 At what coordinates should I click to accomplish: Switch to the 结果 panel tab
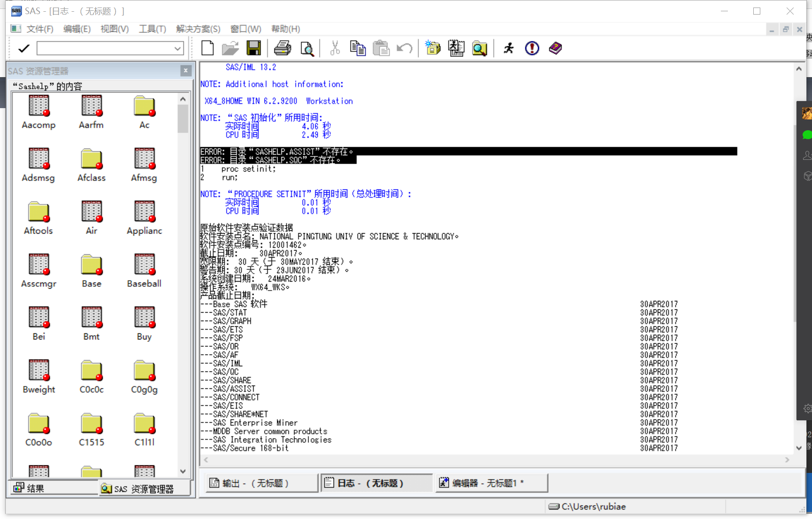click(53, 488)
